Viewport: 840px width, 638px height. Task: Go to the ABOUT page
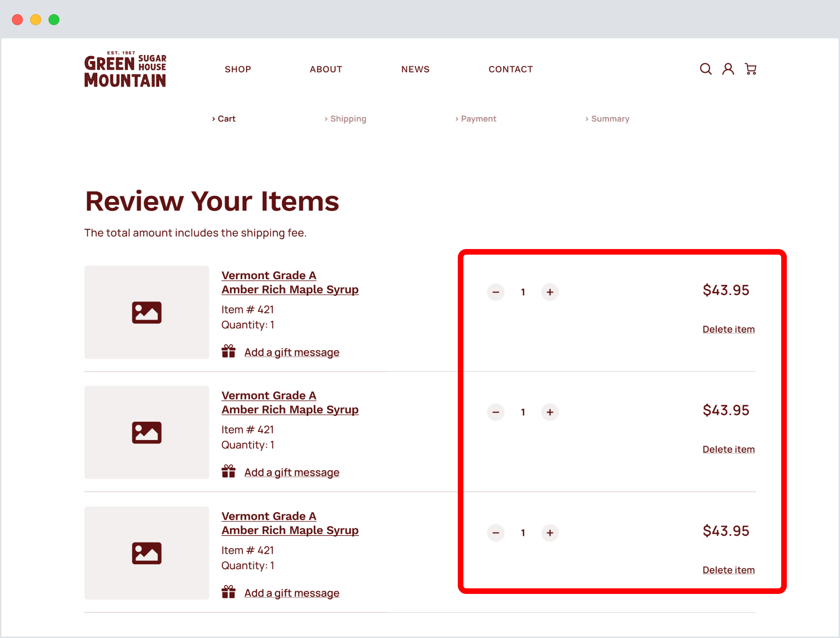click(x=326, y=69)
